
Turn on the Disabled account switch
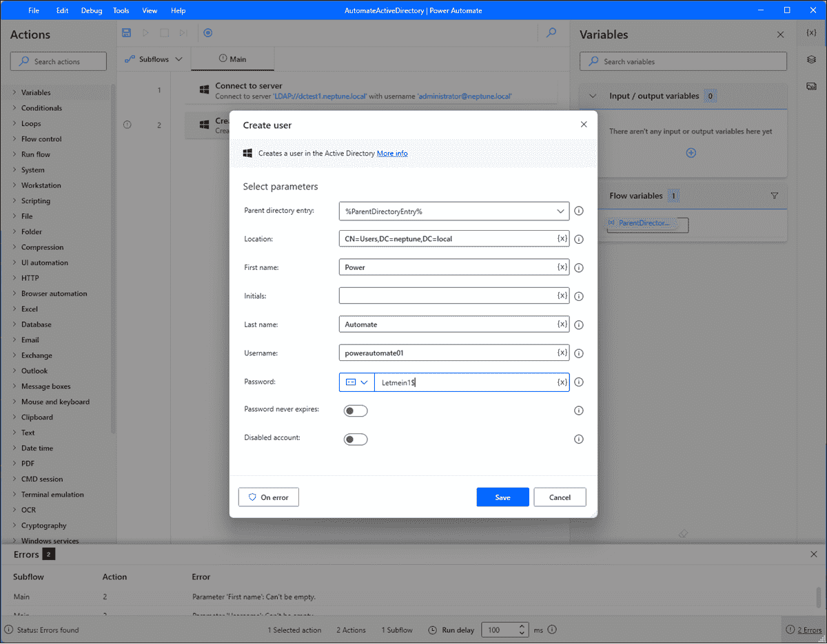pyautogui.click(x=356, y=439)
